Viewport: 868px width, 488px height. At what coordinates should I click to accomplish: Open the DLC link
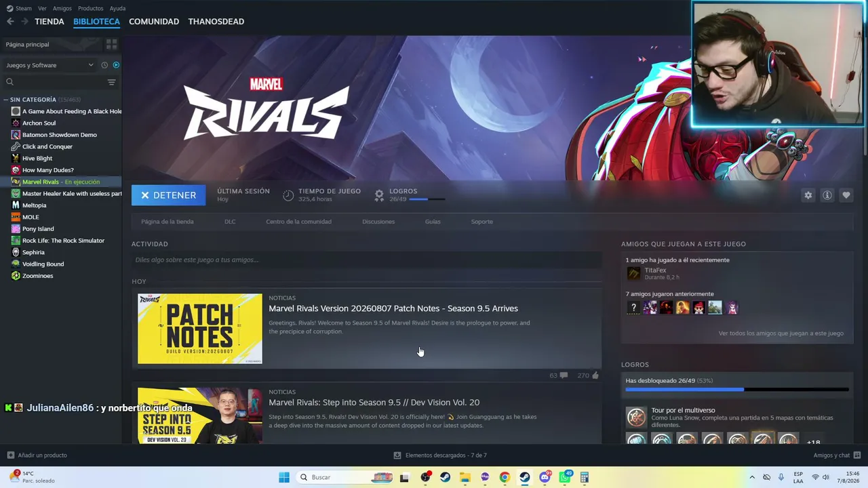(x=230, y=222)
